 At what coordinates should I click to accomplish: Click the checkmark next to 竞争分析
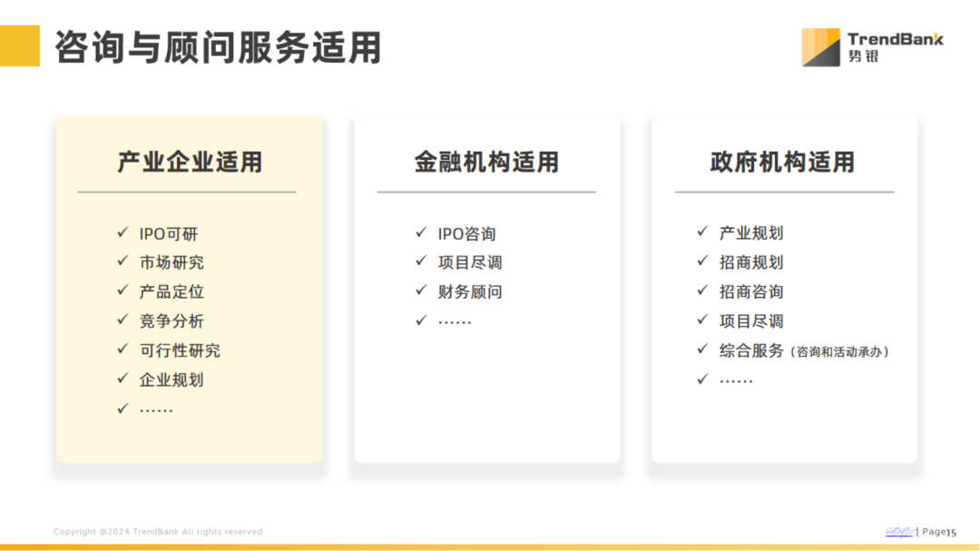coord(122,320)
